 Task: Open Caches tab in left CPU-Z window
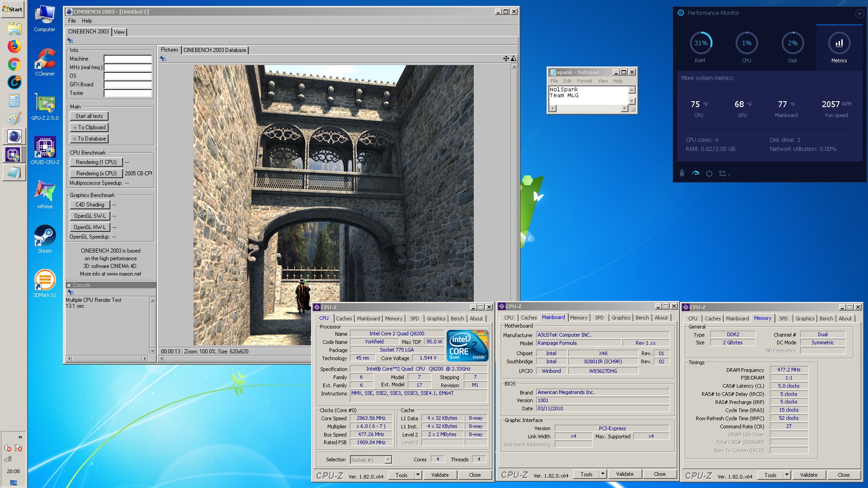344,319
